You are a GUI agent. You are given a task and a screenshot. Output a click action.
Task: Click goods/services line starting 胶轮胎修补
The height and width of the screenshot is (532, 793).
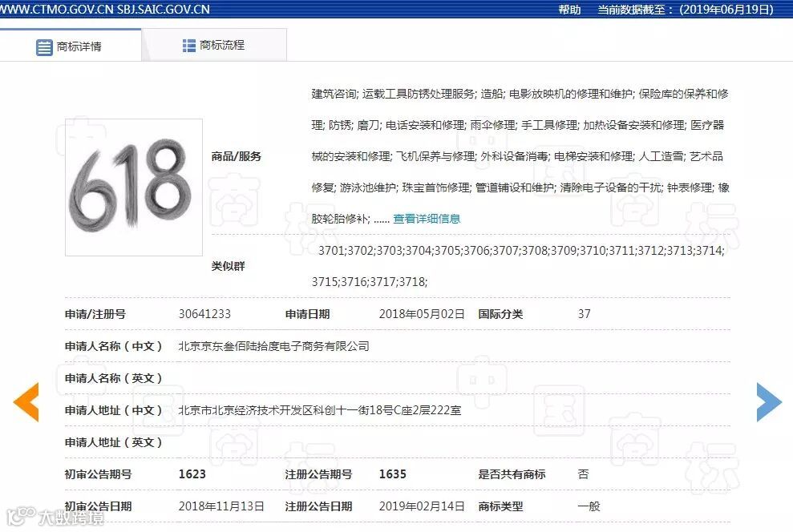[x=350, y=219]
